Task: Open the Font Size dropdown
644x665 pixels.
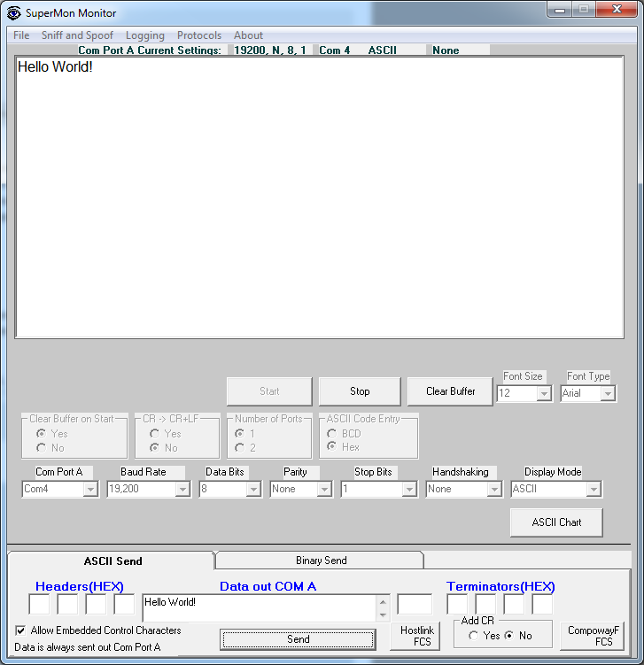Action: click(x=544, y=393)
